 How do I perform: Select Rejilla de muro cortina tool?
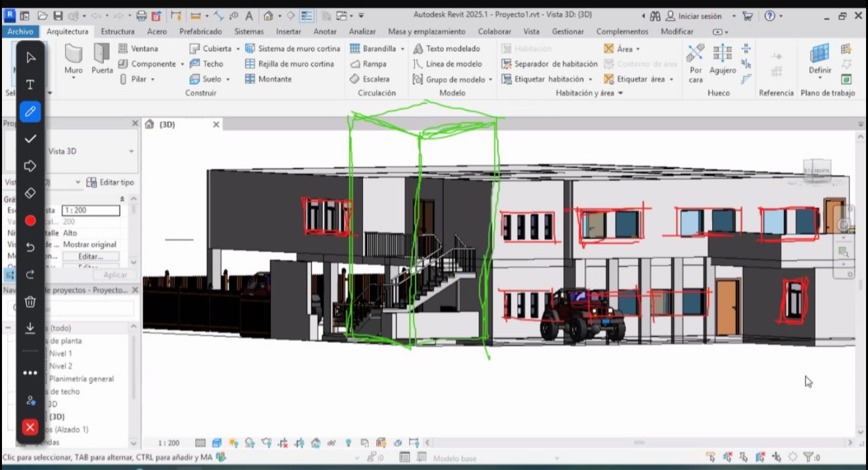pyautogui.click(x=289, y=64)
